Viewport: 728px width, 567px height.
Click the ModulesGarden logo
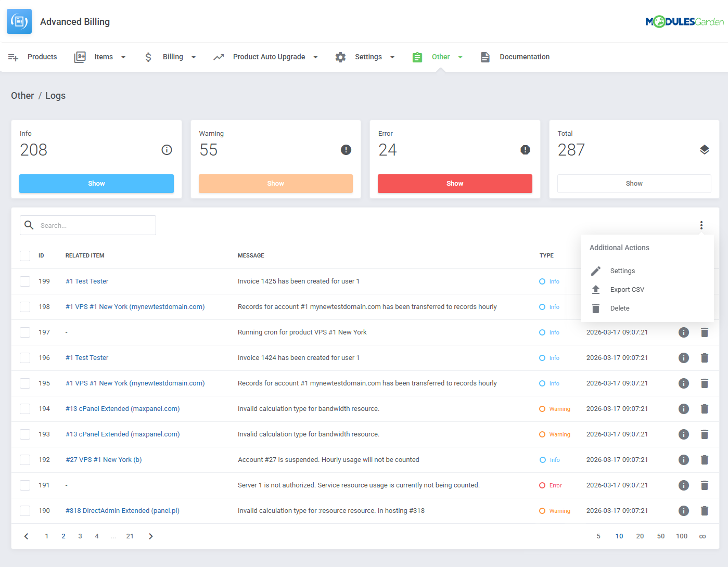684,22
